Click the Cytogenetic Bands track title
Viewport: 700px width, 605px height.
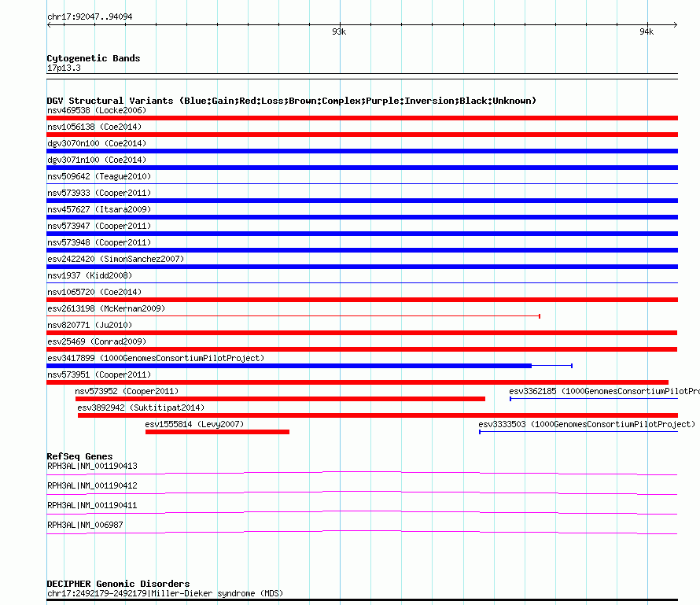pos(94,58)
